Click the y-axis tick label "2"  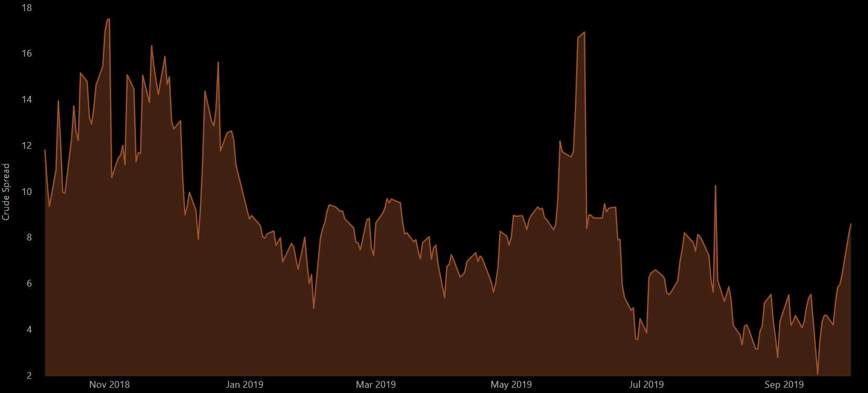(29, 376)
